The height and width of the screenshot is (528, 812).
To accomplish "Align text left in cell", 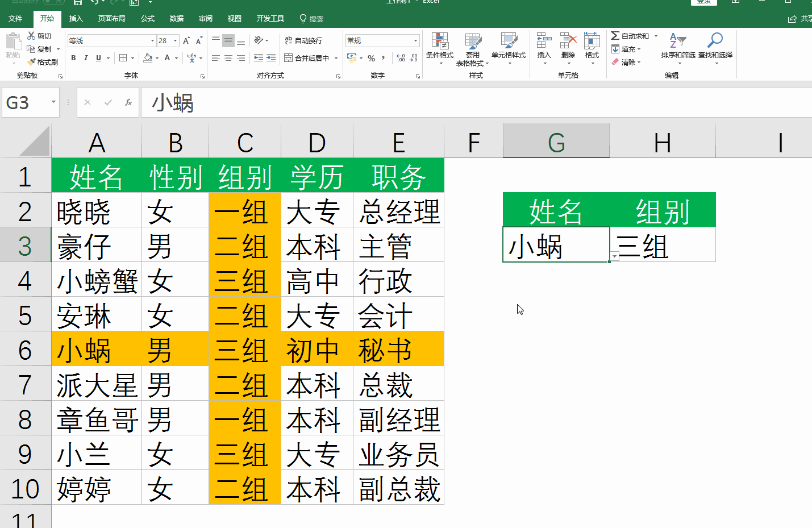I will (x=216, y=58).
